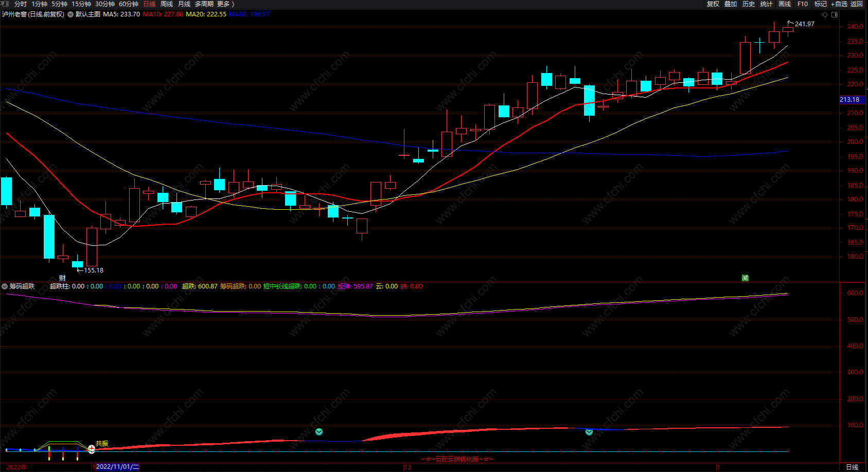Open the 筹码超跌 indicator dropdown
868x472 pixels.
pos(5,286)
